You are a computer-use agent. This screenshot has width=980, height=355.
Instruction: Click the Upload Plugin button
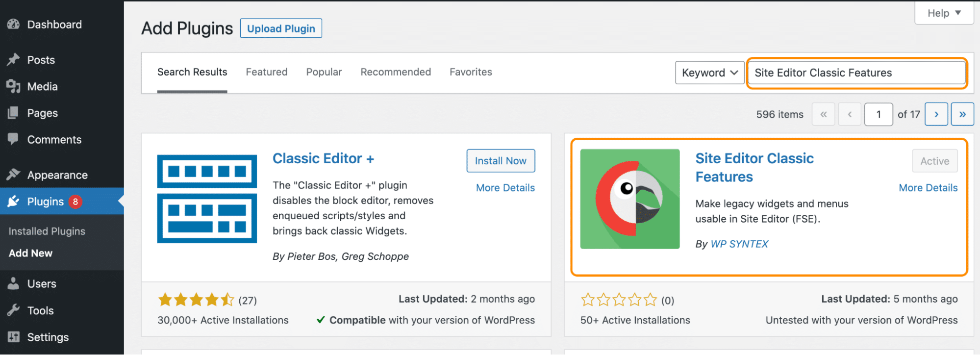coord(281,28)
